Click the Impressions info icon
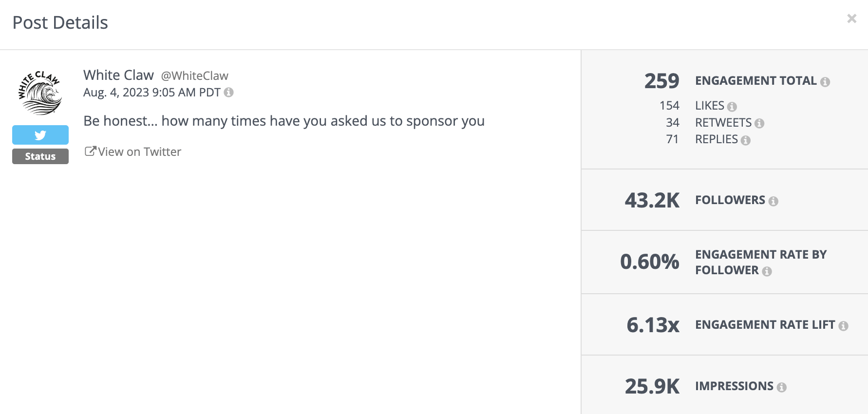The width and height of the screenshot is (868, 414). tap(783, 387)
